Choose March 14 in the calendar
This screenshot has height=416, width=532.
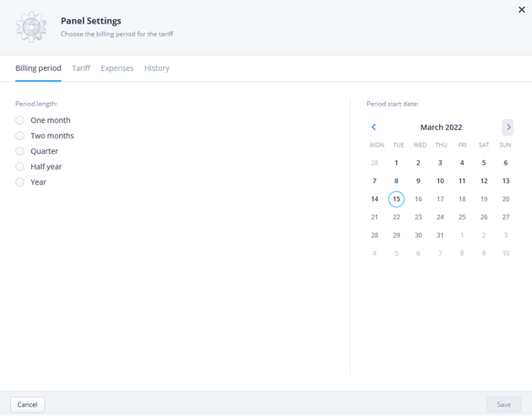374,199
